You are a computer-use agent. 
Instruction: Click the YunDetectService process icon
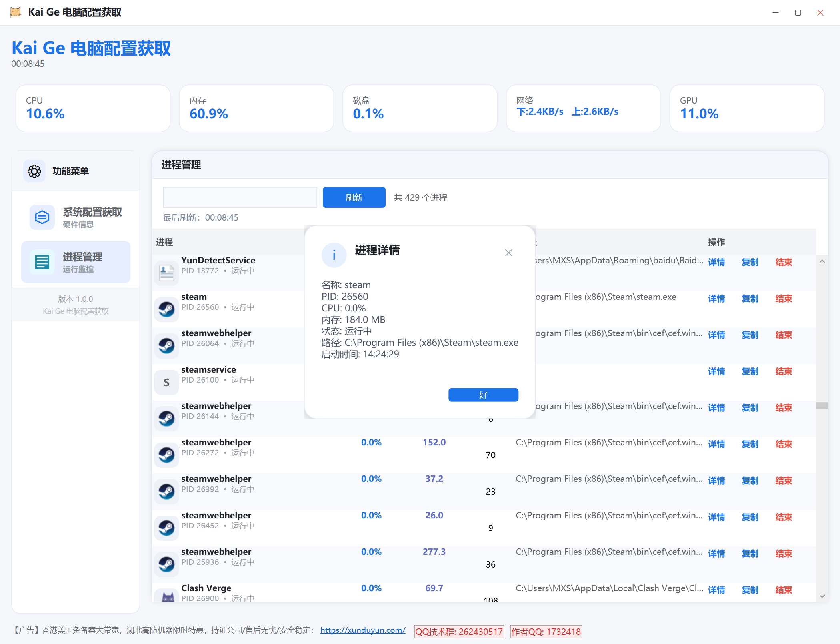[x=166, y=273]
